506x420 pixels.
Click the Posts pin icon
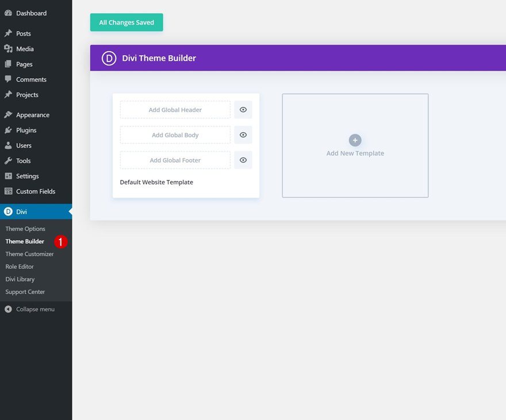[9, 33]
